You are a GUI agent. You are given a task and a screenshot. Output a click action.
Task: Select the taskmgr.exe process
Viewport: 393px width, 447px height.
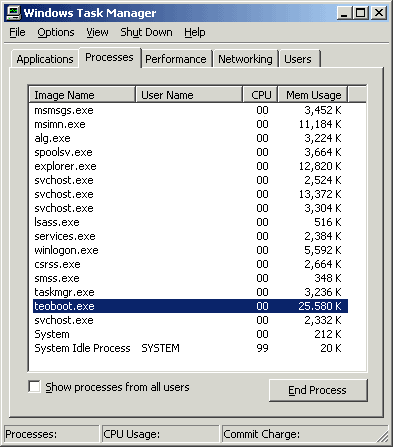tap(190, 292)
